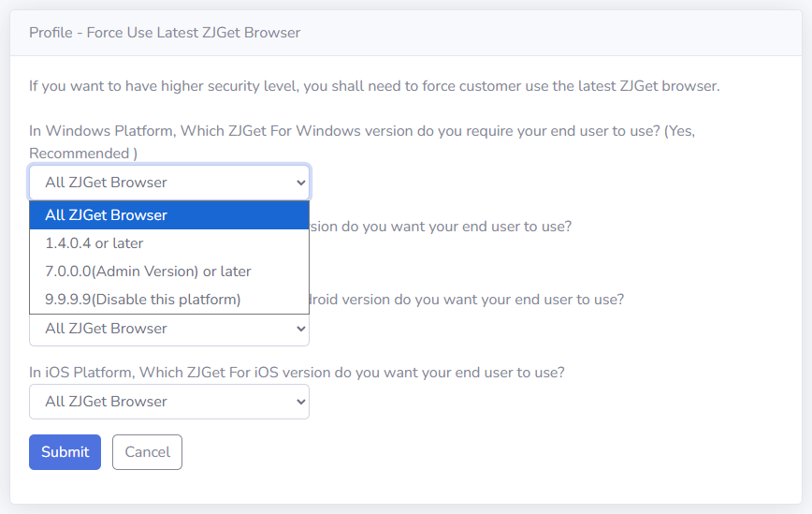Click chevron arrow on Android version select
The height and width of the screenshot is (514, 812).
[300, 329]
